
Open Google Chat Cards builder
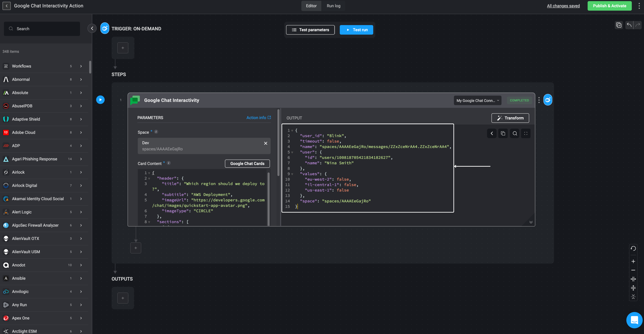[247, 163]
